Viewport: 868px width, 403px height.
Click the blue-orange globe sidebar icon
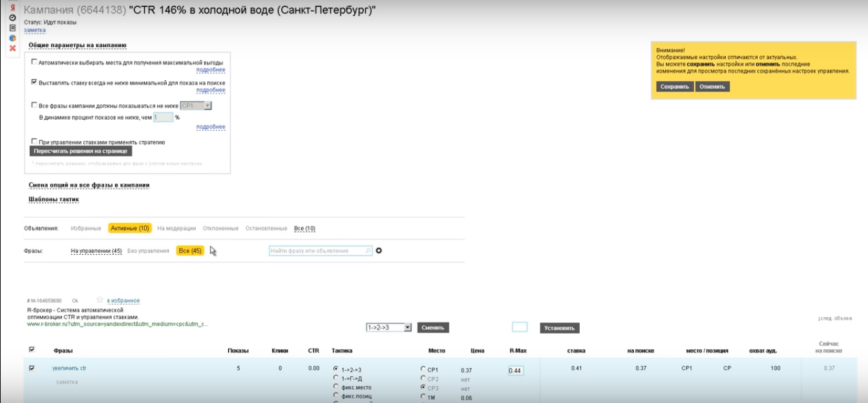click(12, 38)
